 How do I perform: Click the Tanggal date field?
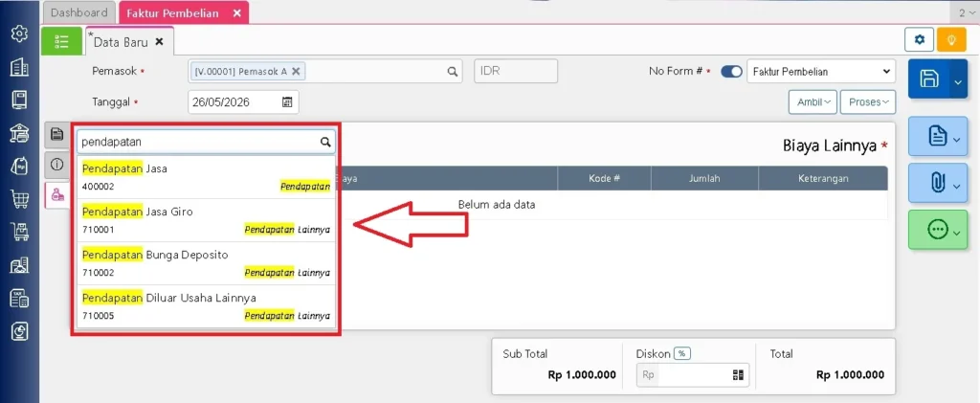(243, 102)
